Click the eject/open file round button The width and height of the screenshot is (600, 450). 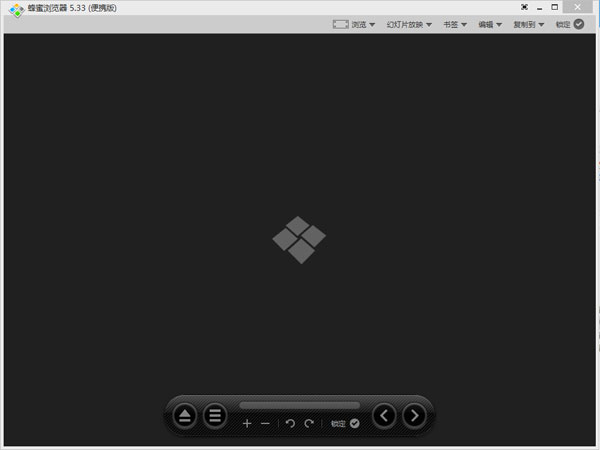coord(185,416)
